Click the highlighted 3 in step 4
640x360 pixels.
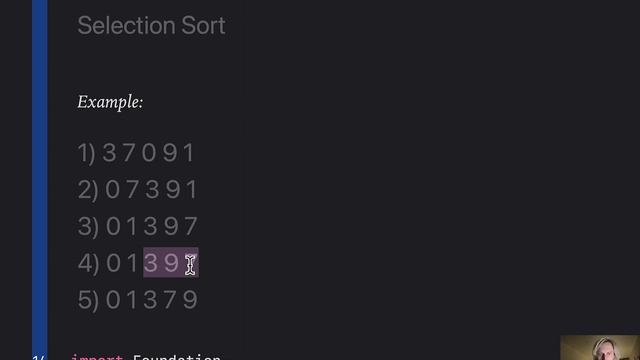point(151,263)
